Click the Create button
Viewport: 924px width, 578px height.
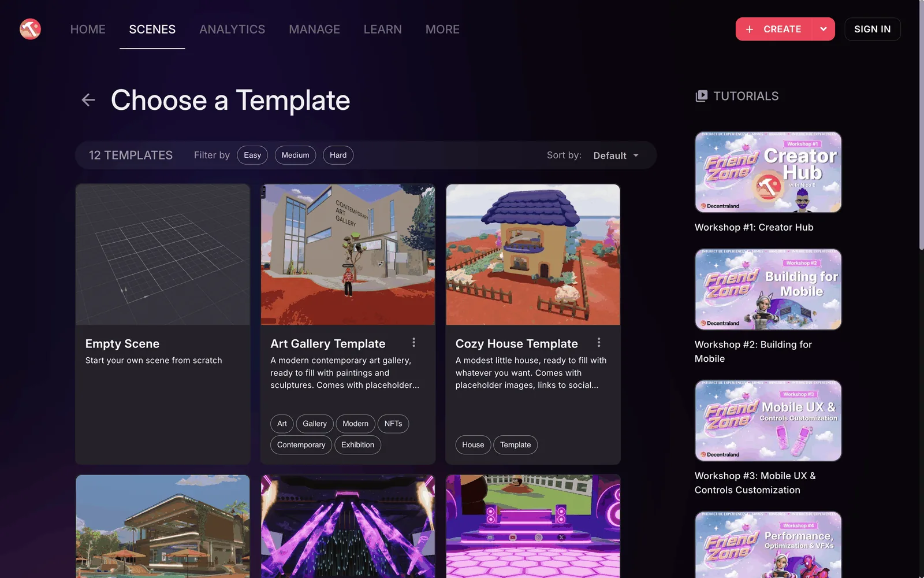pyautogui.click(x=774, y=29)
